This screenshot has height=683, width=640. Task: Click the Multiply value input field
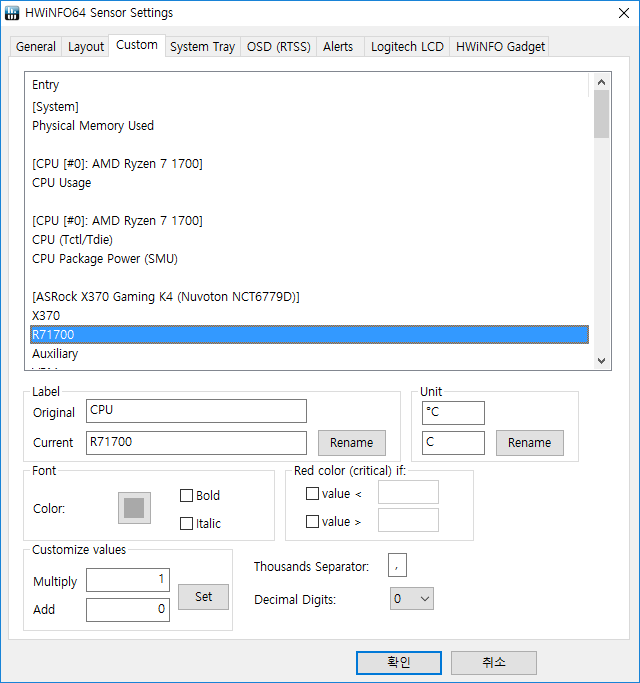click(x=127, y=581)
